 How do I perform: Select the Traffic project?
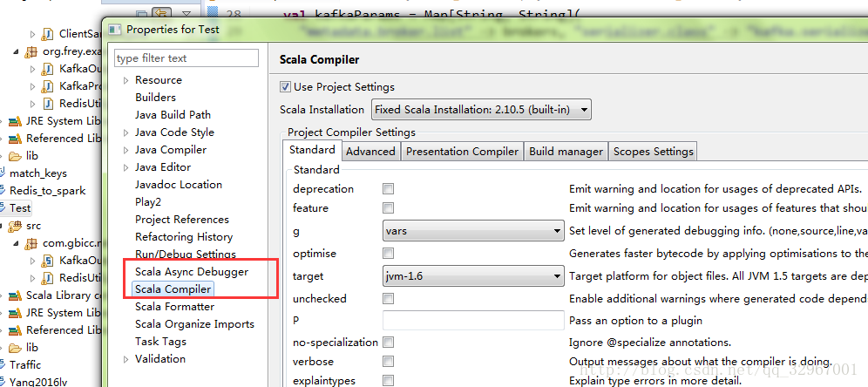[25, 365]
